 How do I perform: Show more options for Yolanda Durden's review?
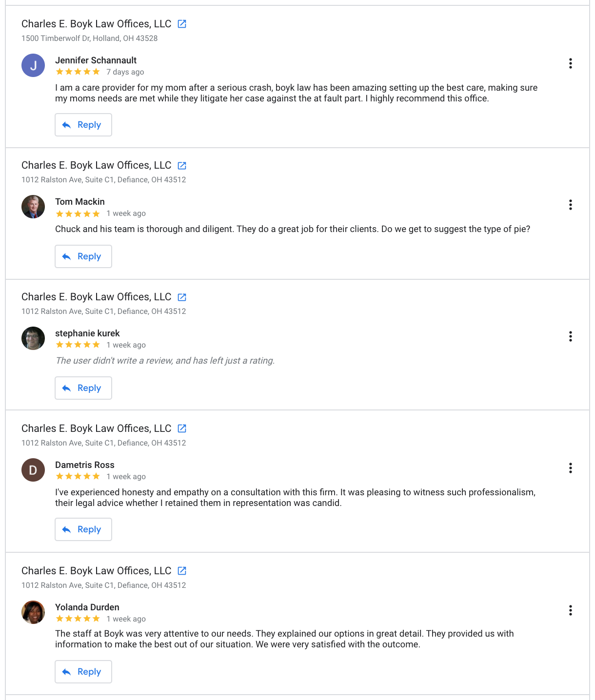point(570,610)
